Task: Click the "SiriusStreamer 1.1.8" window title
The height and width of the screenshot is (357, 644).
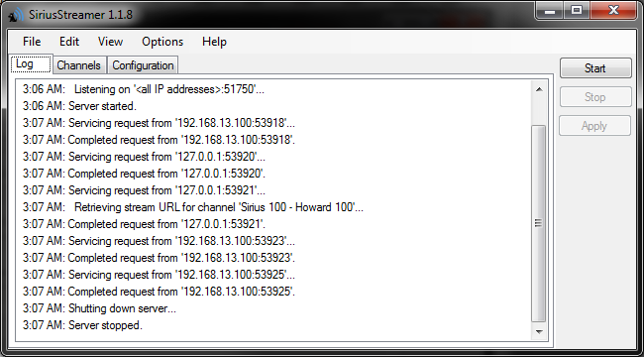Action: click(x=80, y=15)
